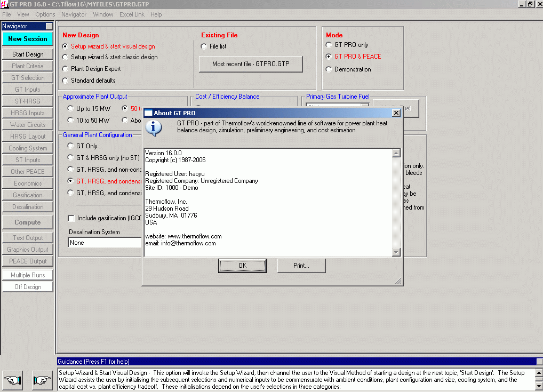The width and height of the screenshot is (543, 392).
Task: Click the 'Registered User: haoyu' text line
Action: [x=175, y=174]
